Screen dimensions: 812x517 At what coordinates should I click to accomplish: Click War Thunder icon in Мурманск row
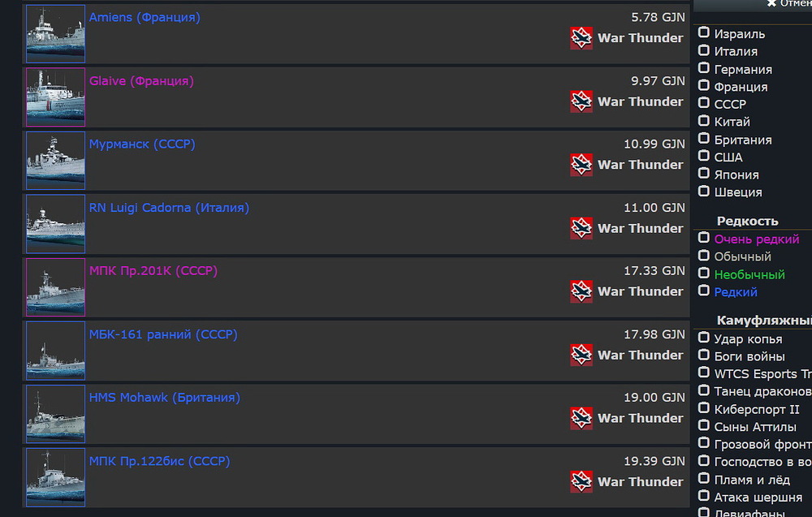coord(581,165)
